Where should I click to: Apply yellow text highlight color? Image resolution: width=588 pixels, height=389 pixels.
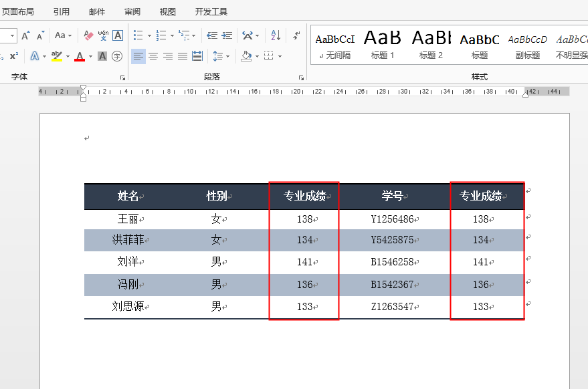click(x=57, y=56)
